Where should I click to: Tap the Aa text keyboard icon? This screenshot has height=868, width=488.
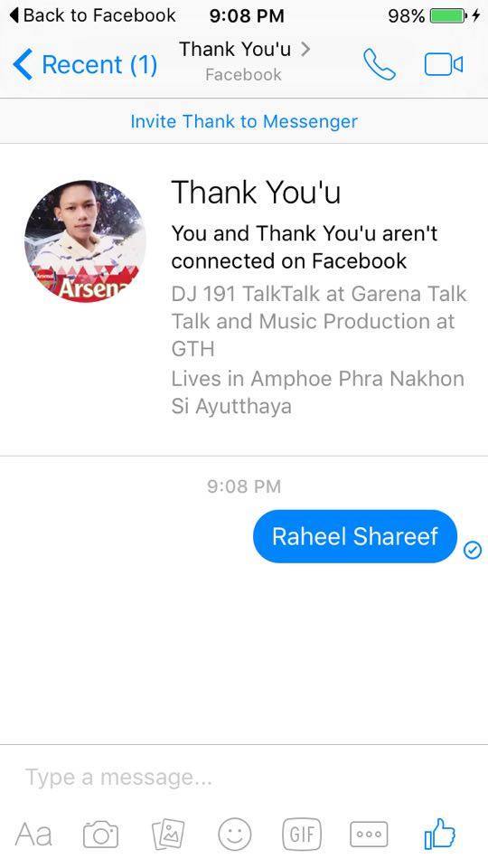coord(33,835)
